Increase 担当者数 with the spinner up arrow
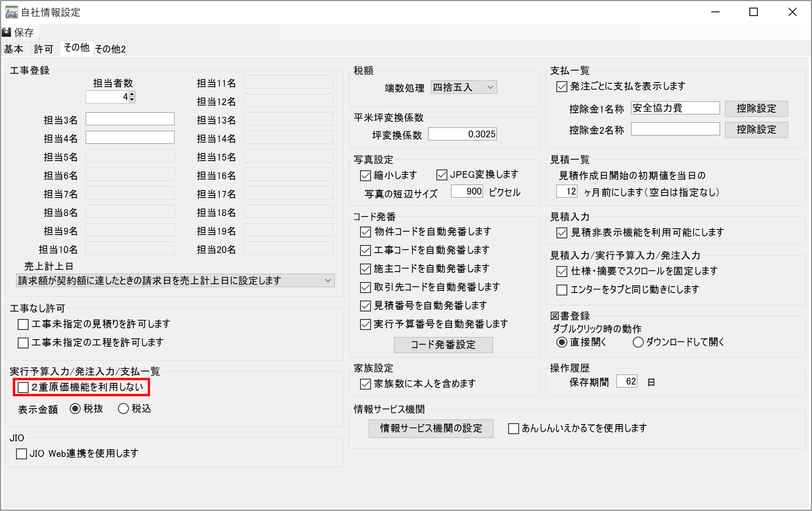 coord(132,94)
